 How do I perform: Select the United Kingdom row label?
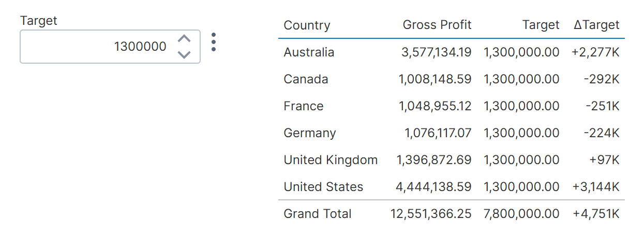coord(331,160)
